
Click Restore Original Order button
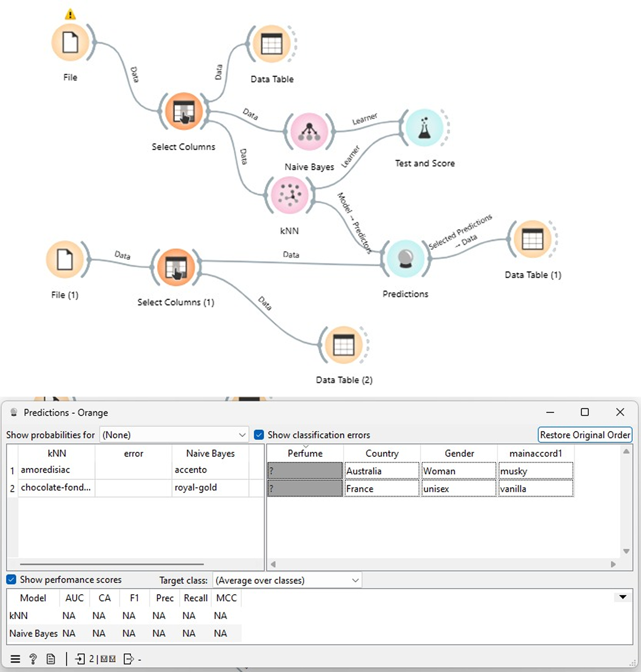[585, 435]
